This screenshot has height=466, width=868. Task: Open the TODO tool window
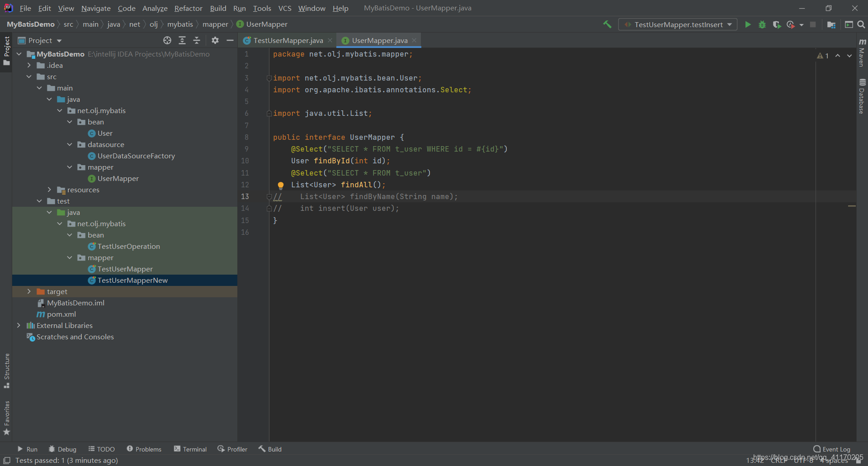coord(102,449)
